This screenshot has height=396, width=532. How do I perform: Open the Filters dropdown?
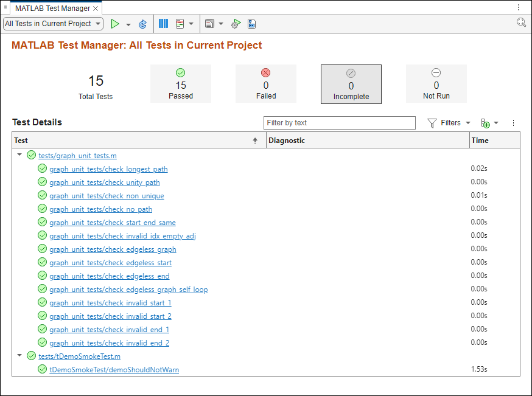click(449, 123)
